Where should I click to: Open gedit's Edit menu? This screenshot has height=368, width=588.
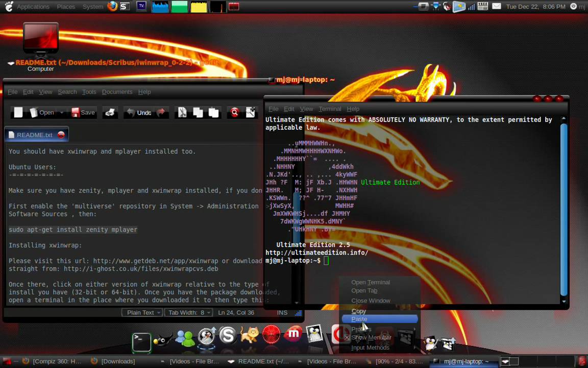[x=28, y=92]
